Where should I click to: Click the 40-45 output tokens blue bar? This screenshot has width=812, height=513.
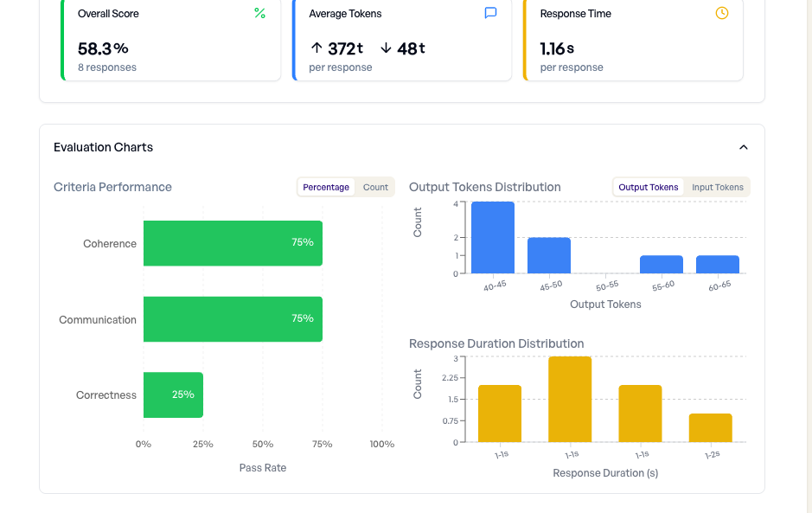(493, 238)
